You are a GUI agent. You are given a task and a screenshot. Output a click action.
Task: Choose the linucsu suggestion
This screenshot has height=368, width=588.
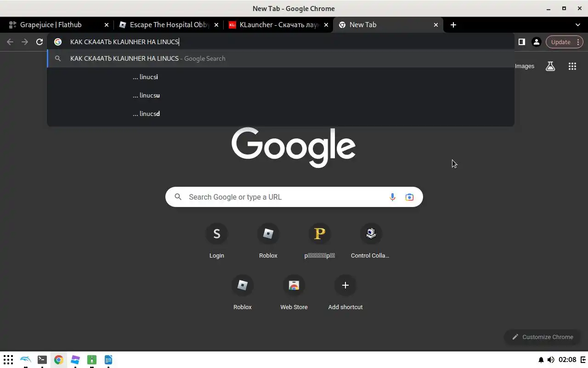pos(281,95)
